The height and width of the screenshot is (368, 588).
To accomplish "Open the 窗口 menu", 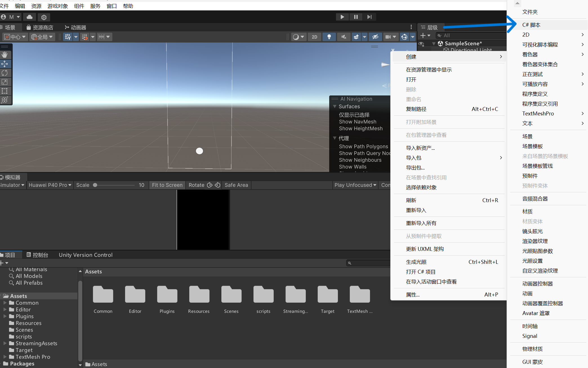I will pos(112,6).
